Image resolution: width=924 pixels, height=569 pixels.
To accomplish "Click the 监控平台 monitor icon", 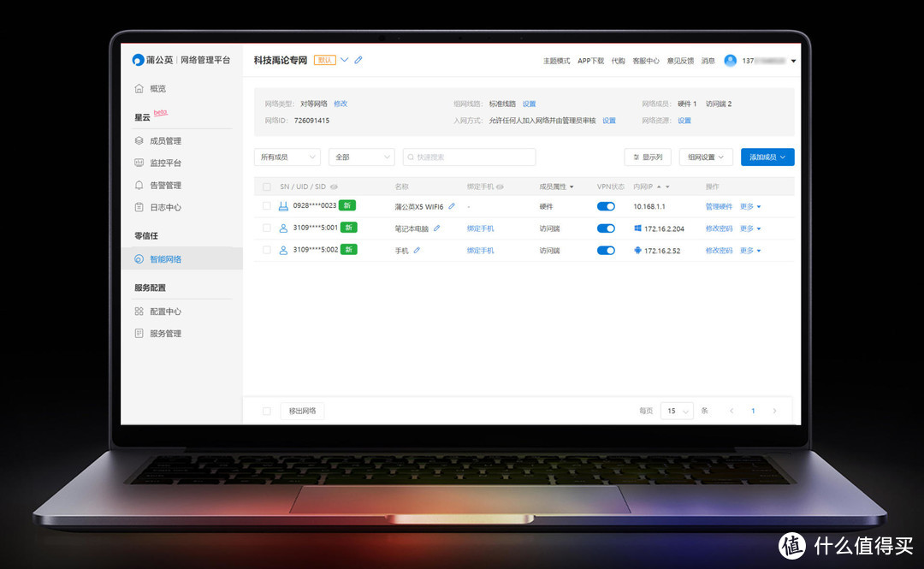I will [139, 163].
